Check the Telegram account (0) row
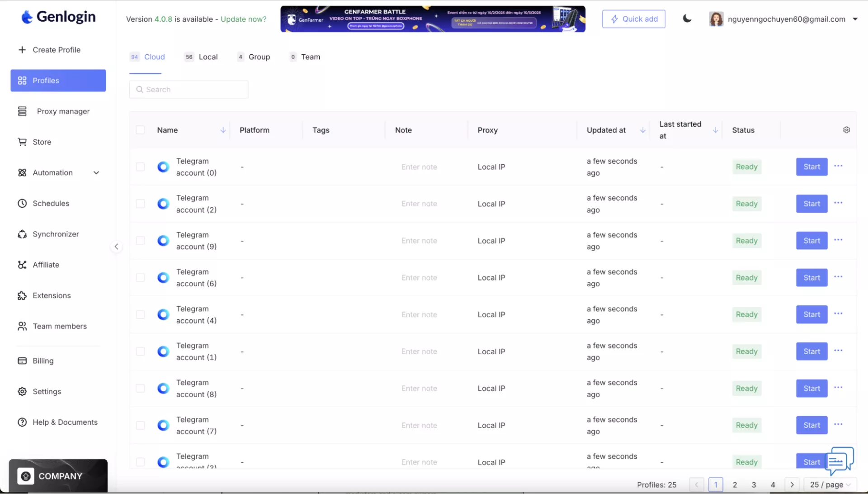This screenshot has height=494, width=868. coord(140,167)
